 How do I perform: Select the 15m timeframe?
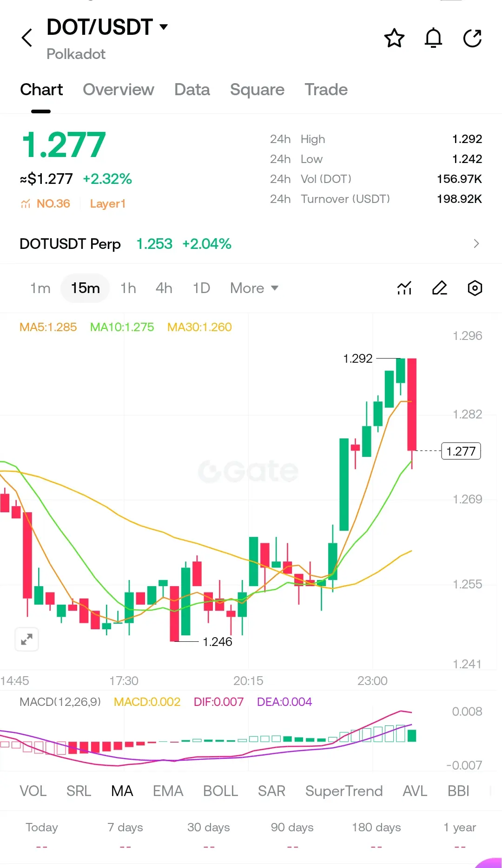(85, 288)
